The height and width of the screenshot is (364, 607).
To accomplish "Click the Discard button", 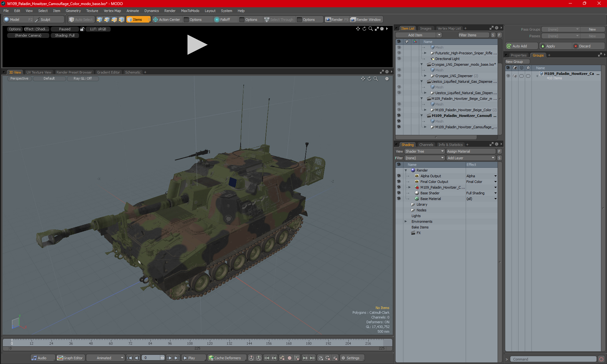I will 589,46.
